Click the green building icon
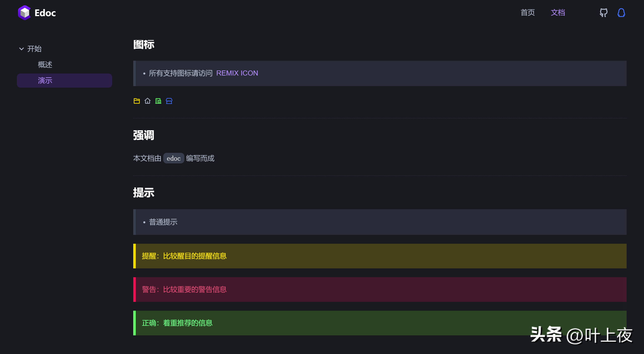This screenshot has width=644, height=354. tap(158, 101)
